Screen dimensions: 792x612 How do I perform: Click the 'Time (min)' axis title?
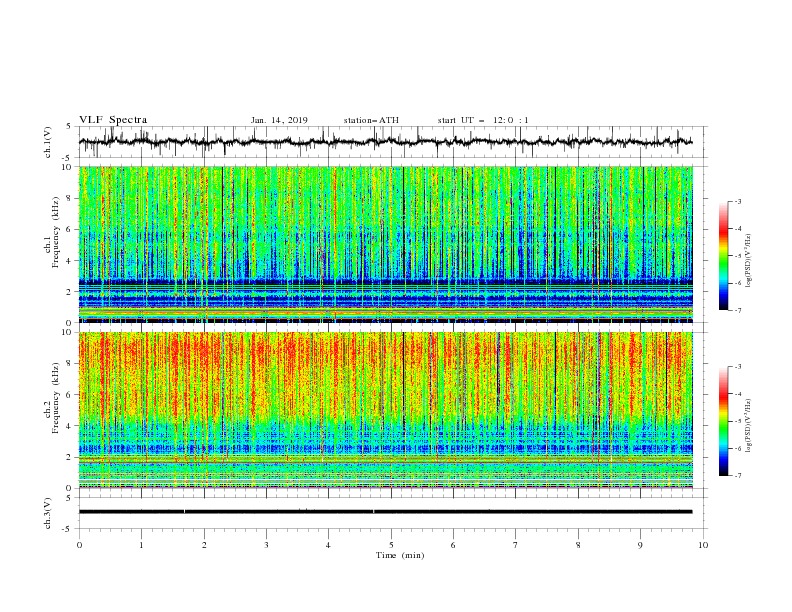(400, 555)
